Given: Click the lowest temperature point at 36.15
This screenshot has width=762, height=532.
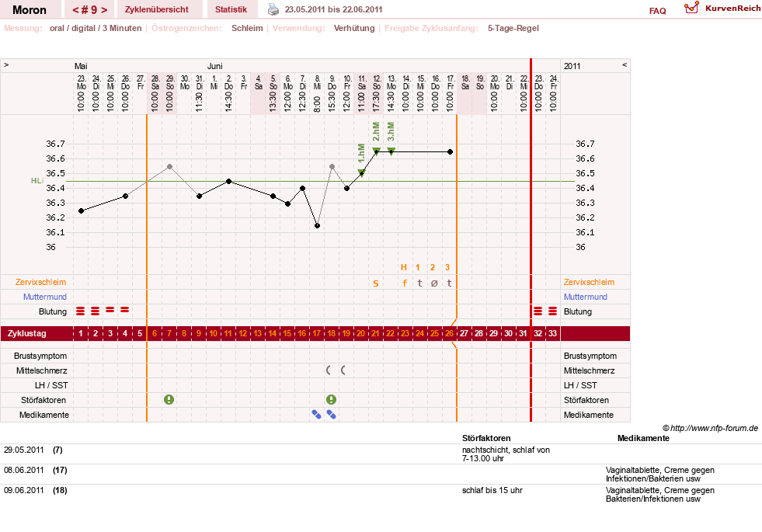Looking at the screenshot, I should click(318, 225).
